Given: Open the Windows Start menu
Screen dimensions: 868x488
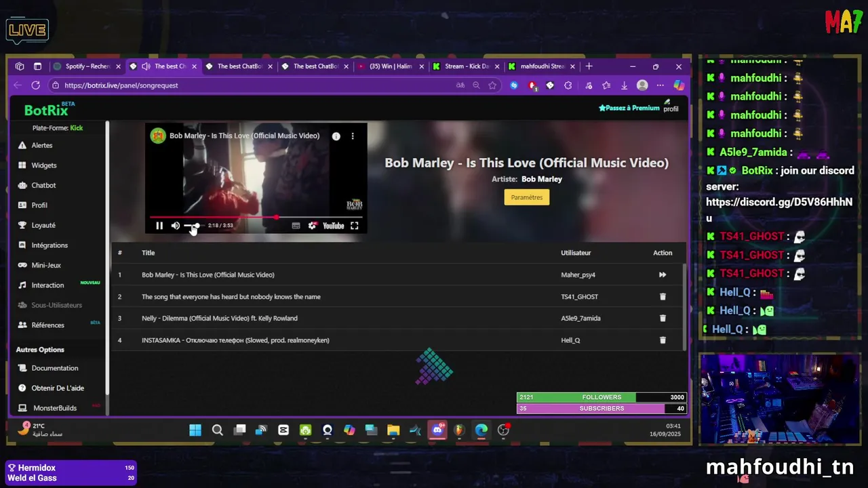Looking at the screenshot, I should tap(195, 430).
